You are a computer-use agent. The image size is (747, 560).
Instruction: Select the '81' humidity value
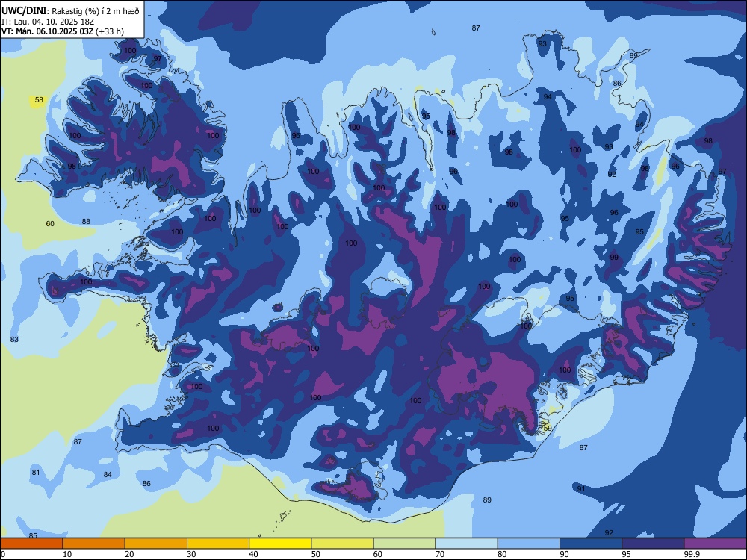[x=36, y=473]
